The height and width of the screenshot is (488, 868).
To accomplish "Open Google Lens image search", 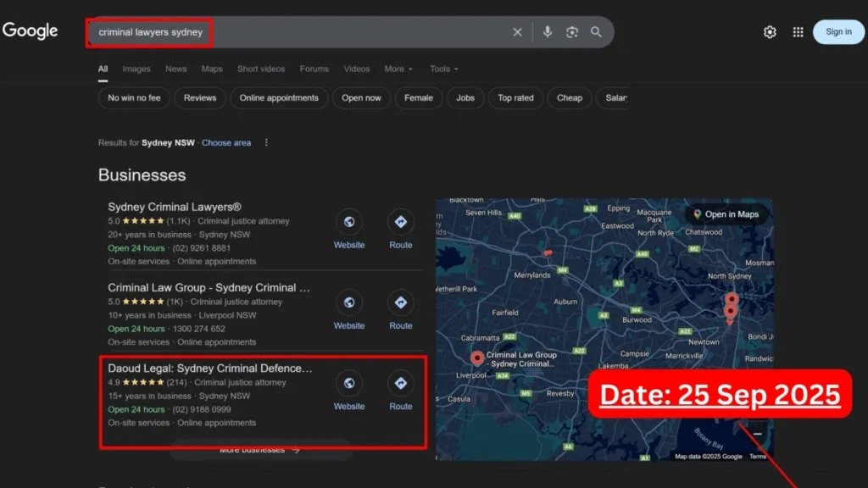I will tap(571, 31).
